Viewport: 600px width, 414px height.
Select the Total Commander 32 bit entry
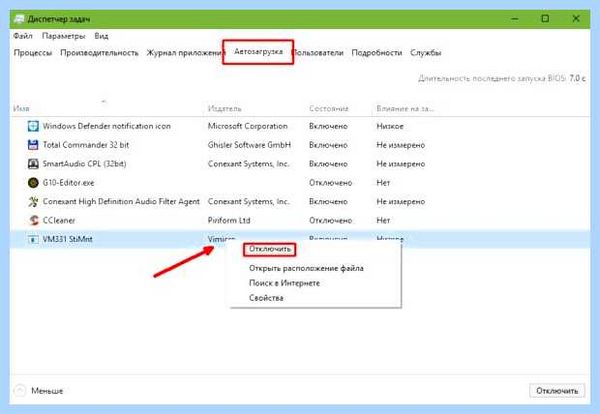pos(86,145)
